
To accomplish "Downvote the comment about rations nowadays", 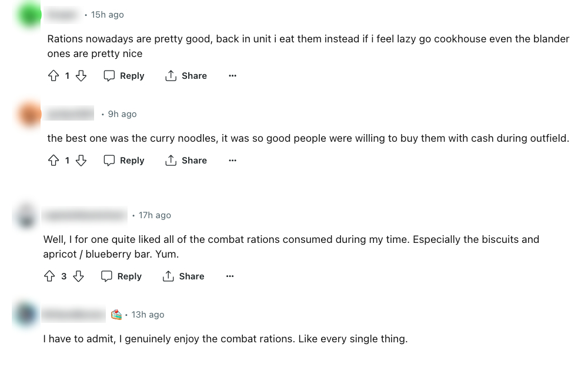I will (x=81, y=76).
